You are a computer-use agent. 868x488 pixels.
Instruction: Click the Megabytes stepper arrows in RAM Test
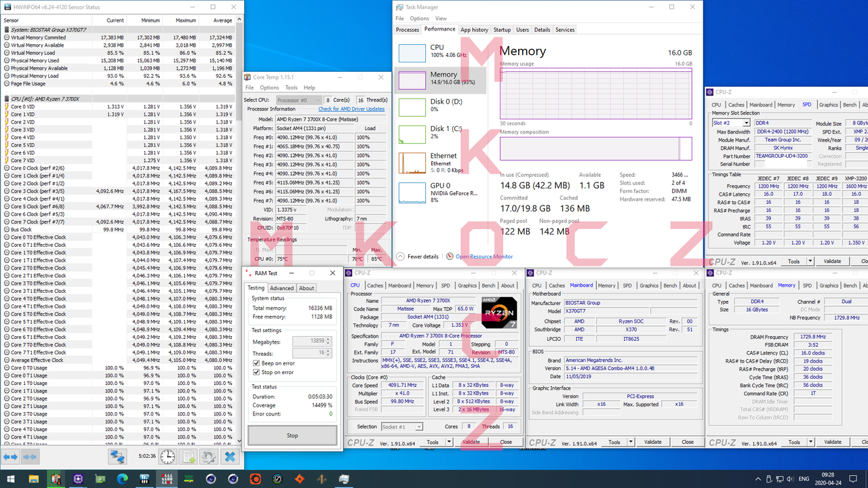(330, 342)
